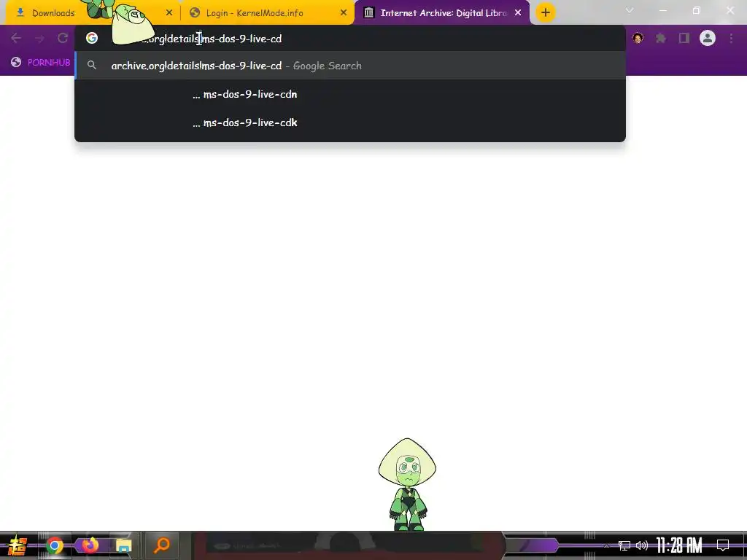Show hidden system tray icons
This screenshot has height=560, width=747.
[x=606, y=545]
